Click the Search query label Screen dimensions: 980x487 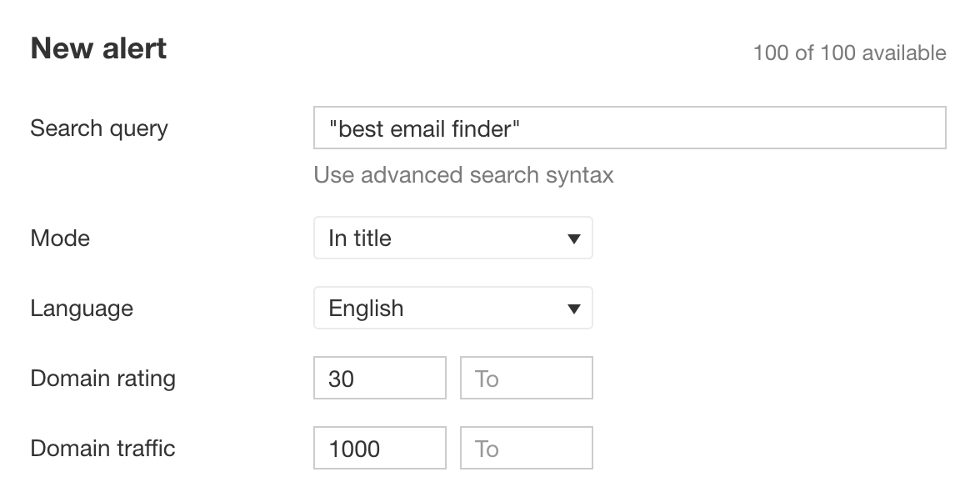coord(98,128)
